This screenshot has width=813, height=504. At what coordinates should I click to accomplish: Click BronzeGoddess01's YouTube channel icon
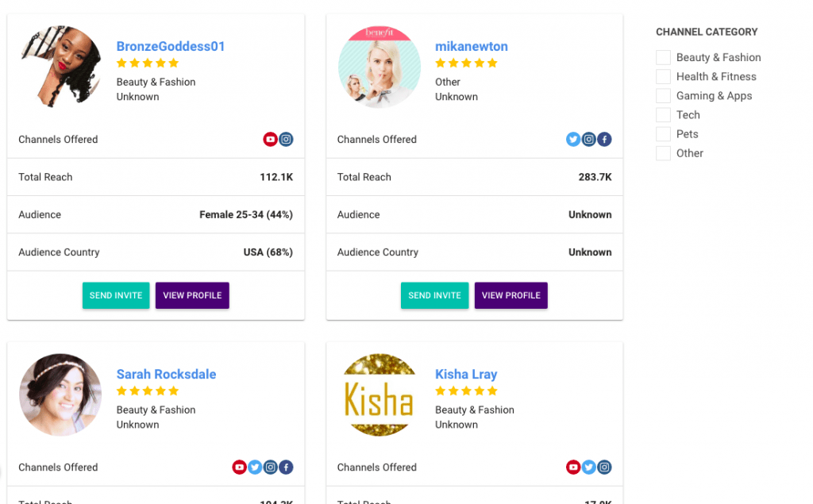point(270,140)
